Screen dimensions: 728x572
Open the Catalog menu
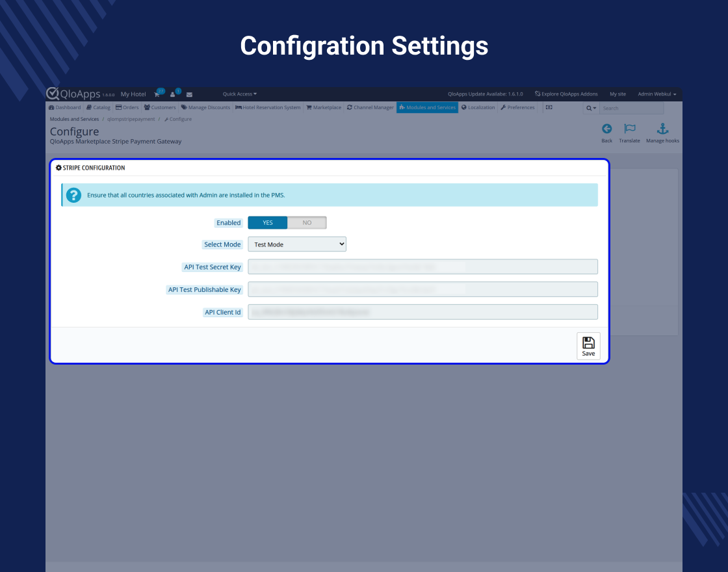[98, 107]
